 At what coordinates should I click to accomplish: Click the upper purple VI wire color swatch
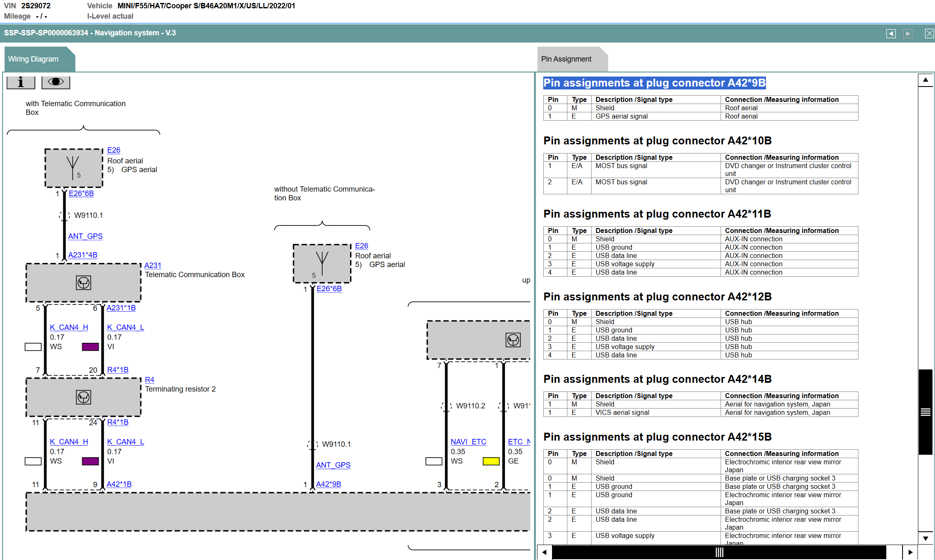[90, 347]
